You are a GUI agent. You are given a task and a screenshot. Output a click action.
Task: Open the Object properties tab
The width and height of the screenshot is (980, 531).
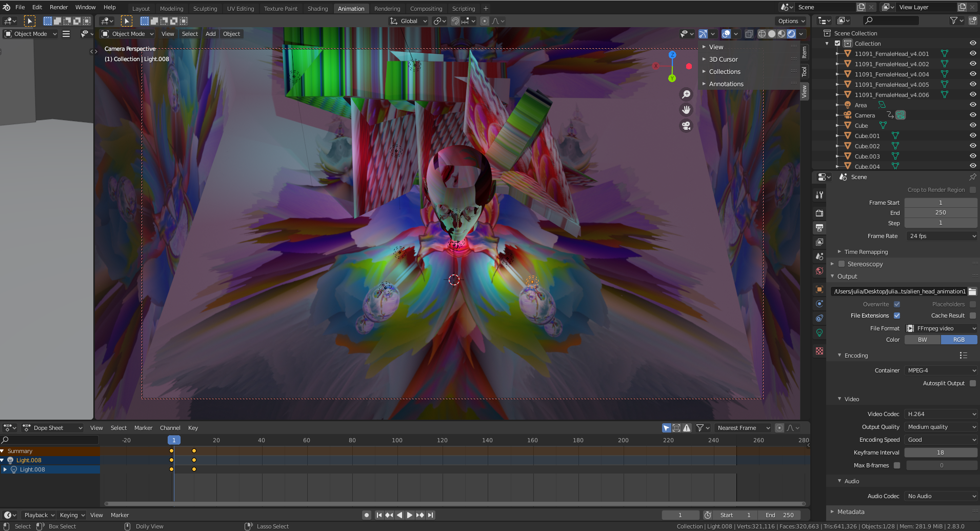click(819, 289)
